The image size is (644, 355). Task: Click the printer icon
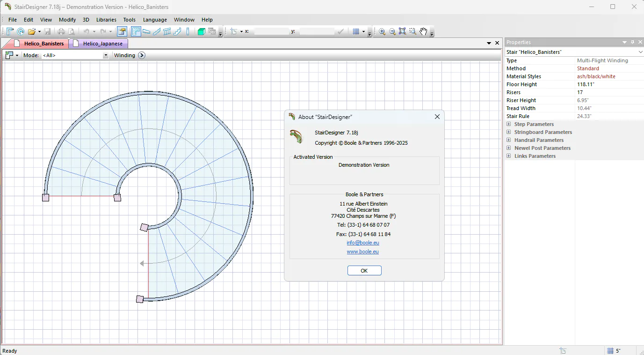[x=61, y=31]
